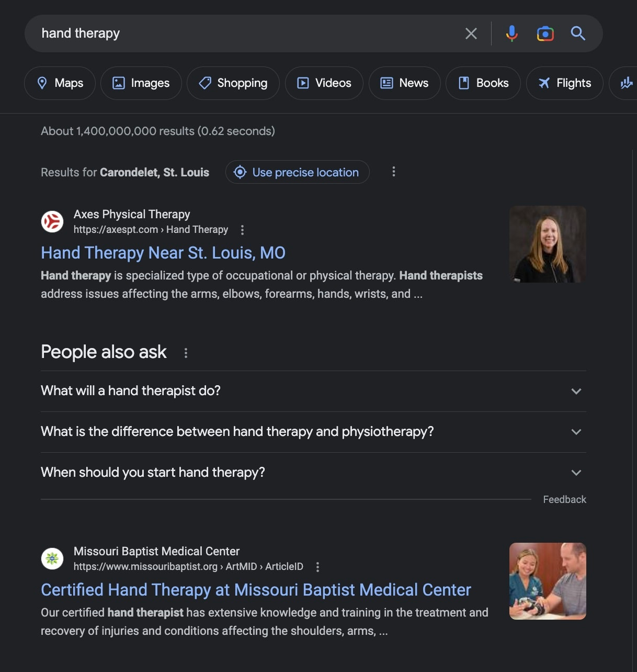Click 'About 1,400,000,000 results' text
This screenshot has width=637, height=672.
click(158, 131)
